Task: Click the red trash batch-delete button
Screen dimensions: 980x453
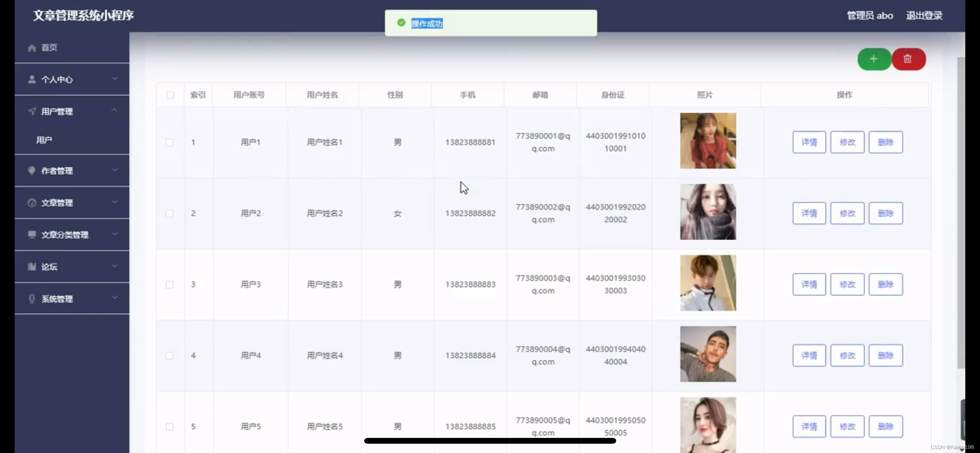Action: pos(908,59)
